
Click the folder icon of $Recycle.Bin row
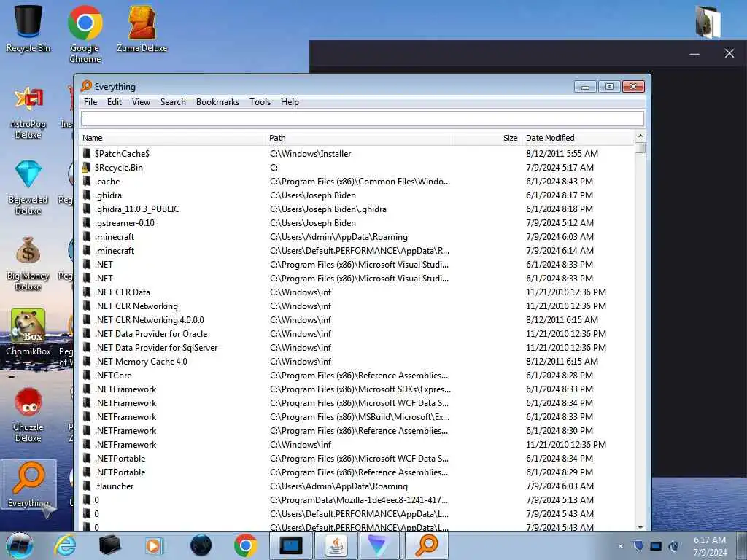coord(86,167)
